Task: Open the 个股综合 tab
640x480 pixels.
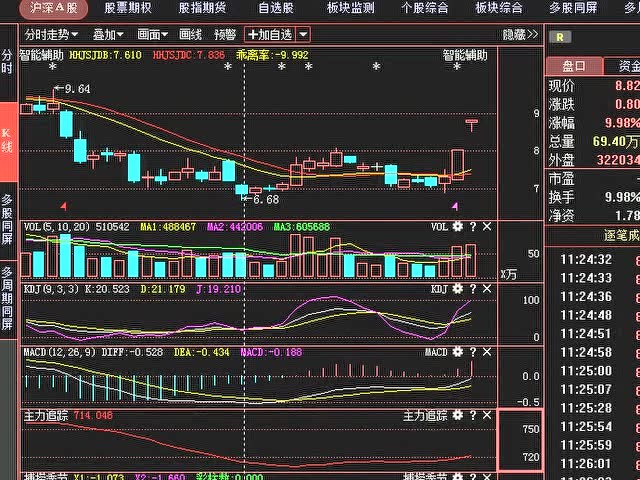Action: point(424,8)
